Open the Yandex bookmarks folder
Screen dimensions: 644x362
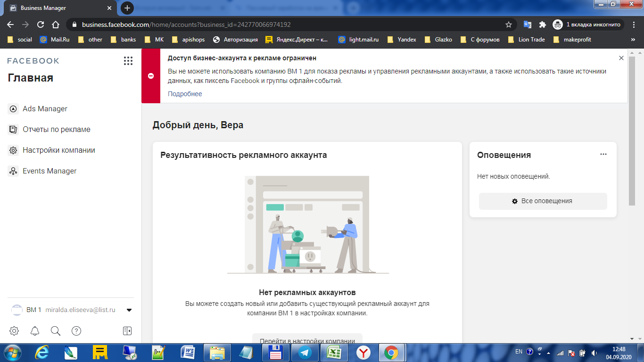402,40
